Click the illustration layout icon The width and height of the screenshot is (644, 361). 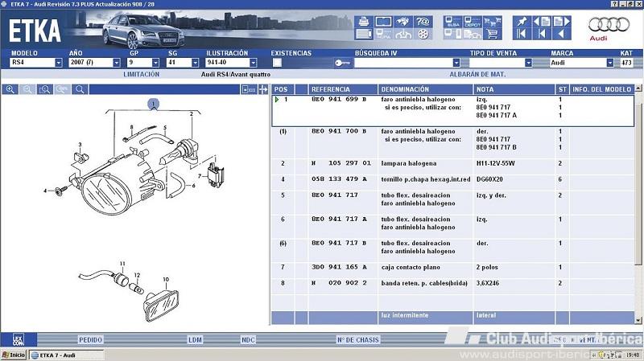(x=249, y=89)
